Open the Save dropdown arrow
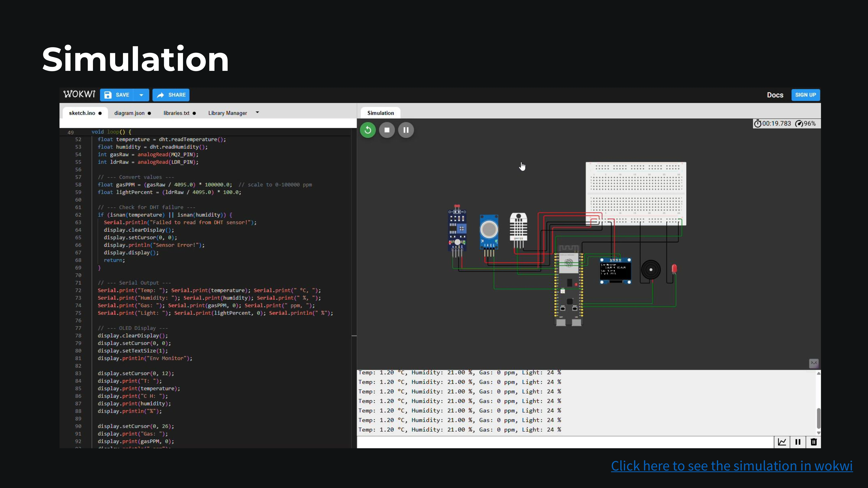Viewport: 868px width, 488px height. point(142,95)
